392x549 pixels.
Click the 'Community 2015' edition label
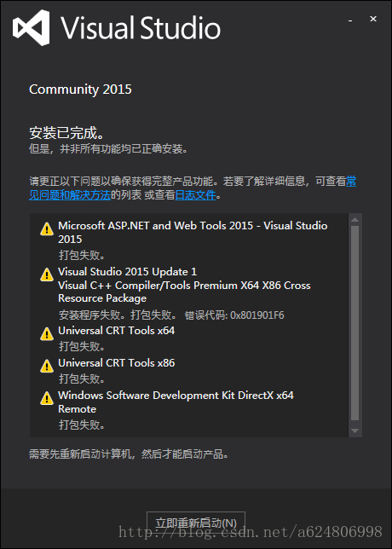click(80, 90)
